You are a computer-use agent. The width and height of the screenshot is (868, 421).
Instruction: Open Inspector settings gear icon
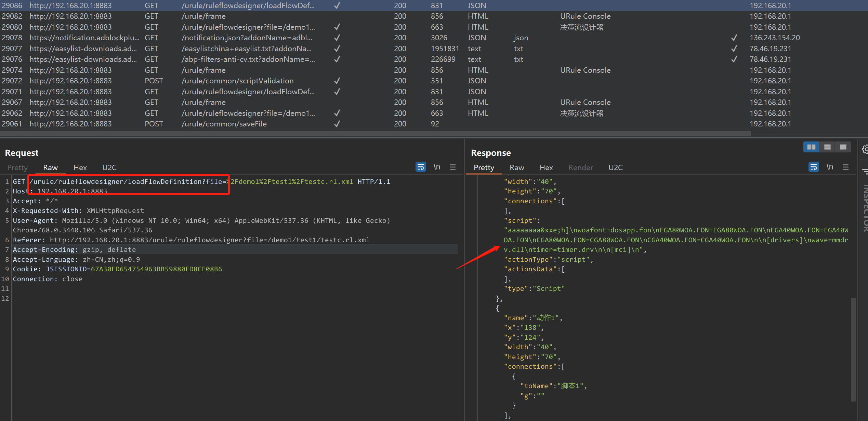(x=865, y=149)
